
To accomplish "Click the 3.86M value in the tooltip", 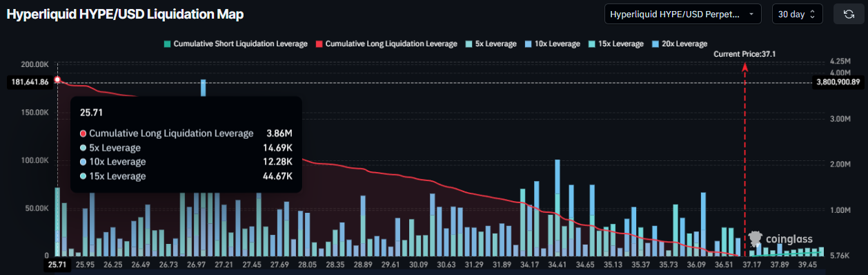I will (279, 133).
